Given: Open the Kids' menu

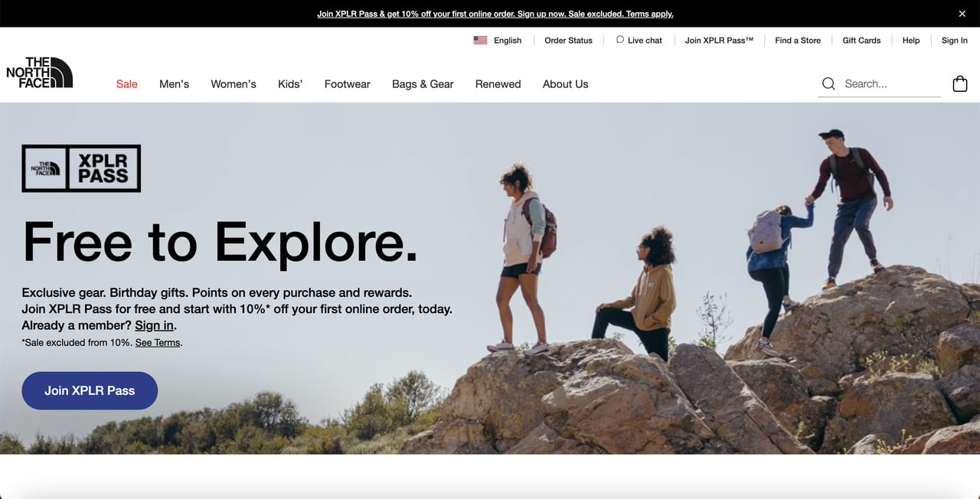Looking at the screenshot, I should 290,84.
